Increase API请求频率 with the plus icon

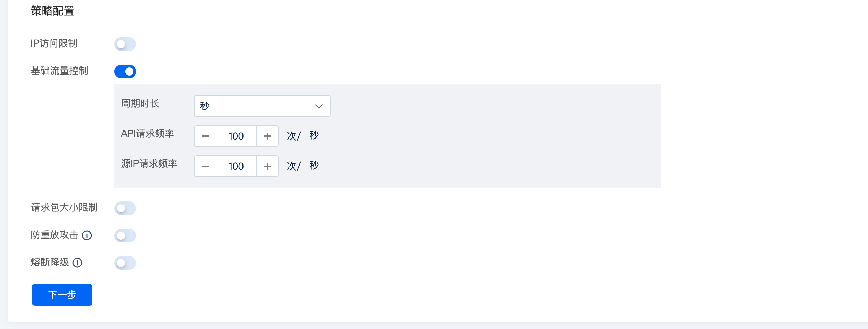click(x=267, y=136)
